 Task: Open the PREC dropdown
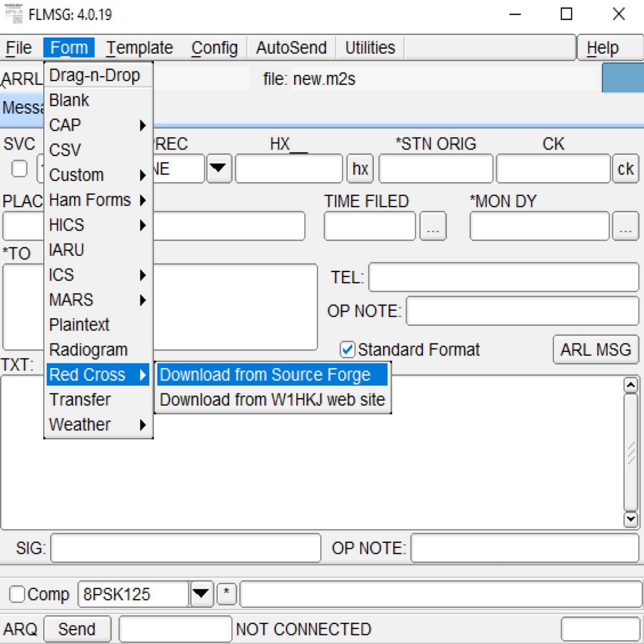click(218, 169)
